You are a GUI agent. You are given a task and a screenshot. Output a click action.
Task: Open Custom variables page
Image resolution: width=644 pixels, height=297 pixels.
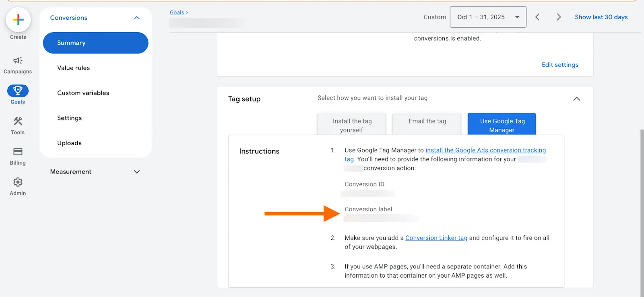click(83, 93)
